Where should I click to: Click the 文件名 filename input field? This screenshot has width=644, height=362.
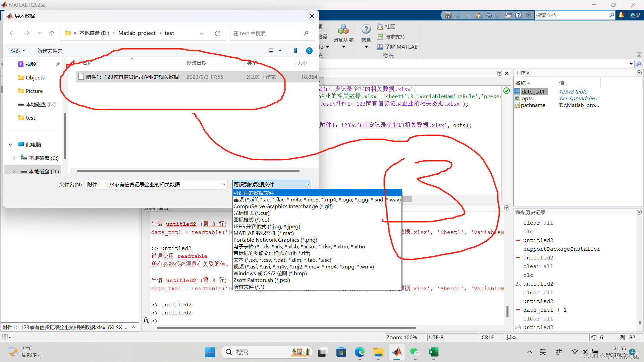pyautogui.click(x=156, y=184)
